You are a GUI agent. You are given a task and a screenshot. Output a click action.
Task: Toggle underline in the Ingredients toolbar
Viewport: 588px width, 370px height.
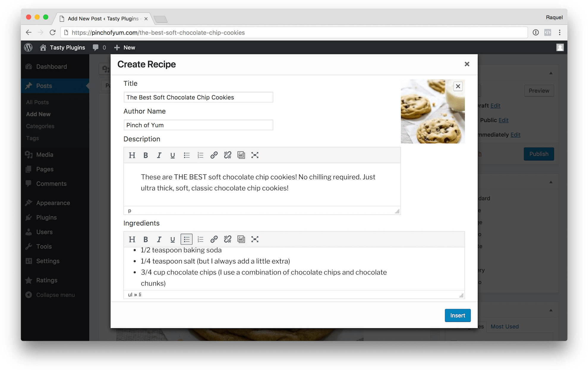pos(172,239)
